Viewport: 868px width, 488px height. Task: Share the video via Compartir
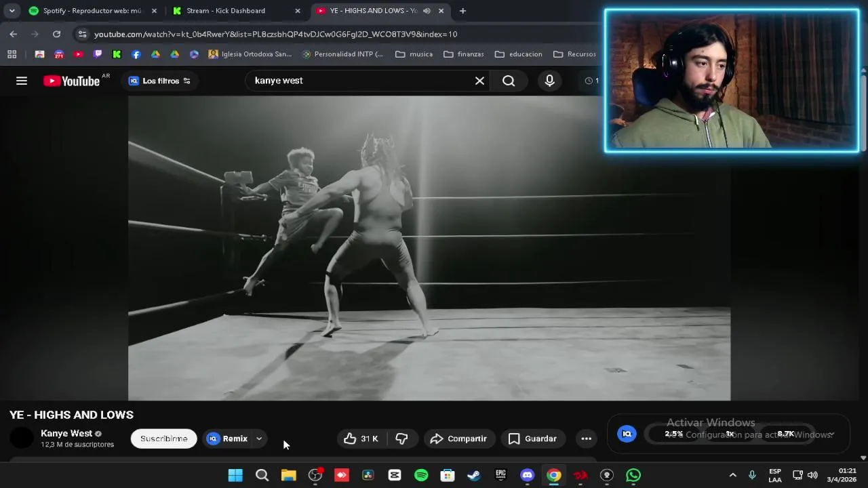pyautogui.click(x=458, y=439)
